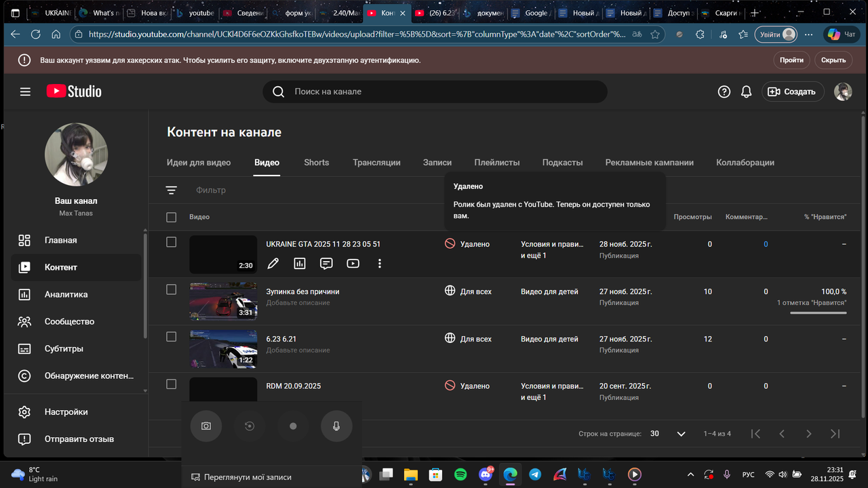This screenshot has width=868, height=488.
Task: Click Переглянути мої записи link
Action: click(x=241, y=477)
